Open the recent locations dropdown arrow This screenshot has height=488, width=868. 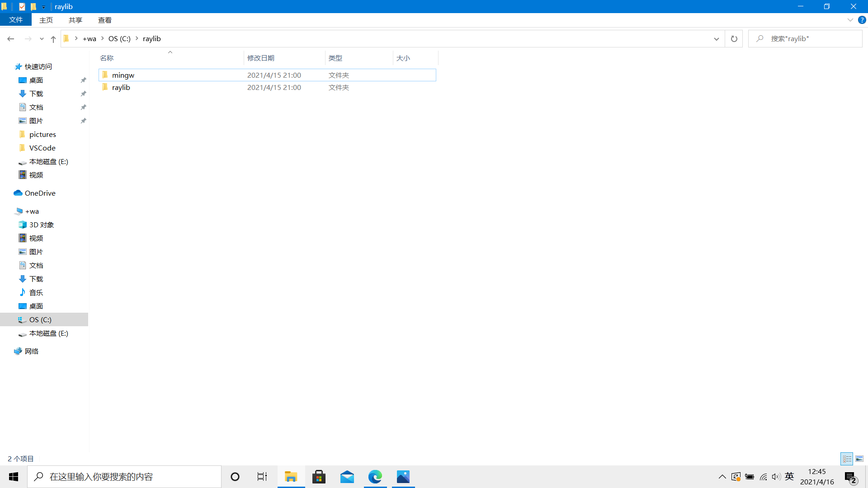click(42, 39)
